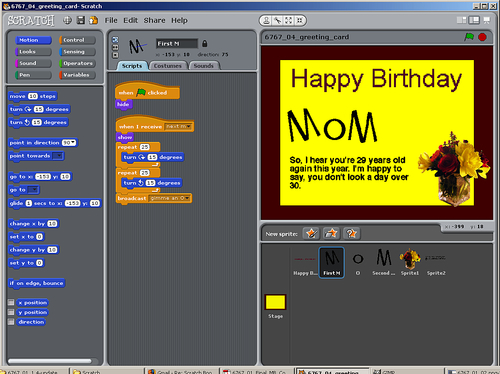This screenshot has width=500, height=374.
Task: Select the duplicate stamp tool
Action: [x=266, y=21]
